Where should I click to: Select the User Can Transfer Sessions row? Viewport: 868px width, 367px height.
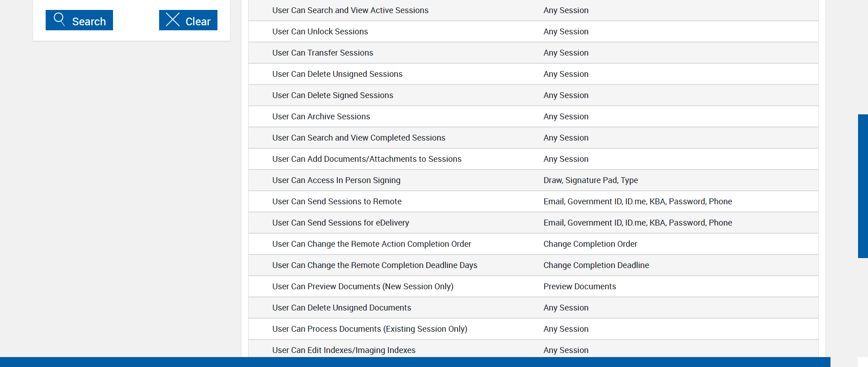click(x=323, y=53)
